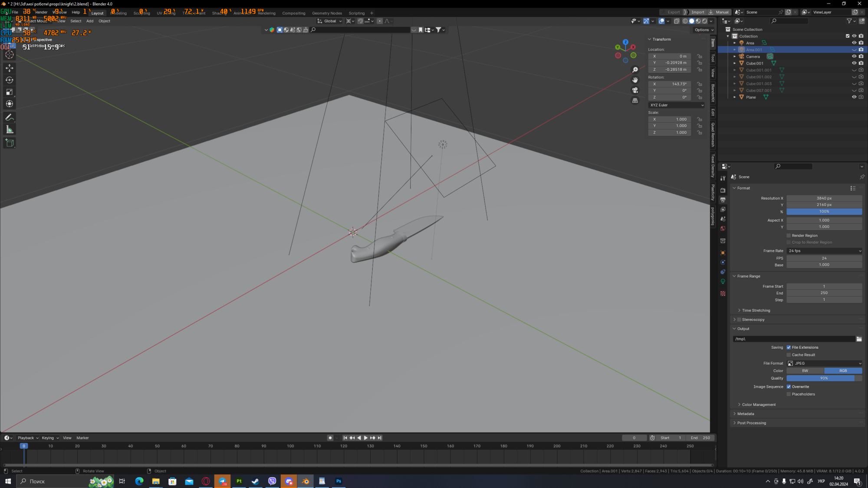Click the camera view icon in viewport

point(635,90)
